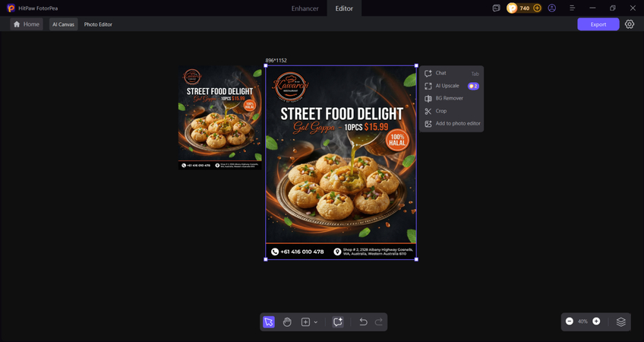Choose Crop from the context menu

click(451, 111)
